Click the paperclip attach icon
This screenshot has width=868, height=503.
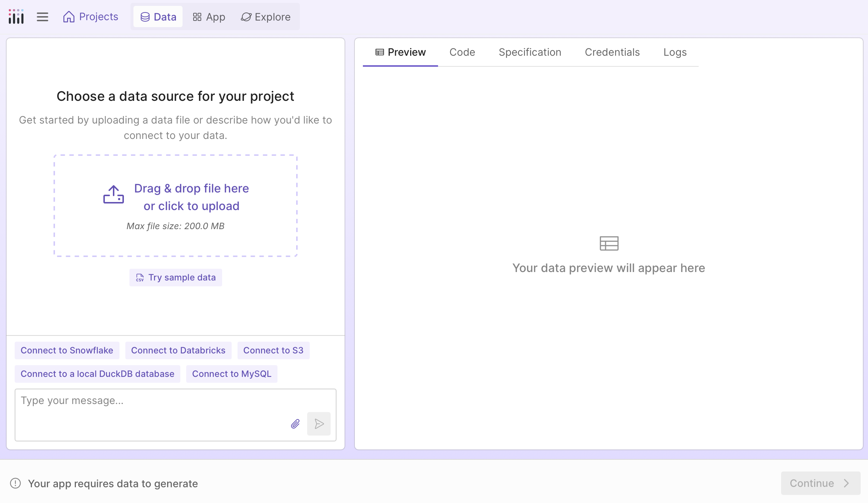[295, 424]
